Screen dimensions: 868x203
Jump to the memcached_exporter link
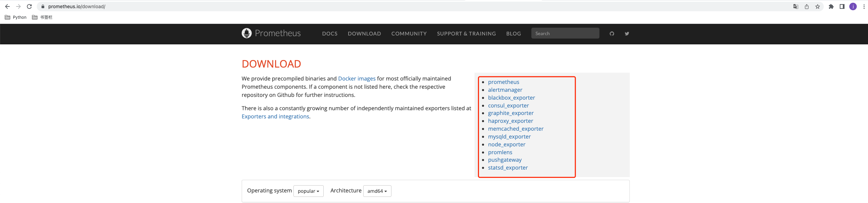[516, 129]
